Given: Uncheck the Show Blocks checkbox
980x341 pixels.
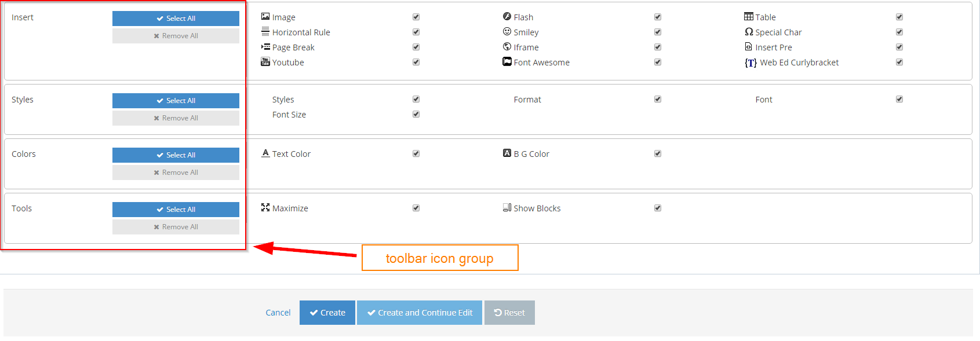Looking at the screenshot, I should (x=657, y=207).
